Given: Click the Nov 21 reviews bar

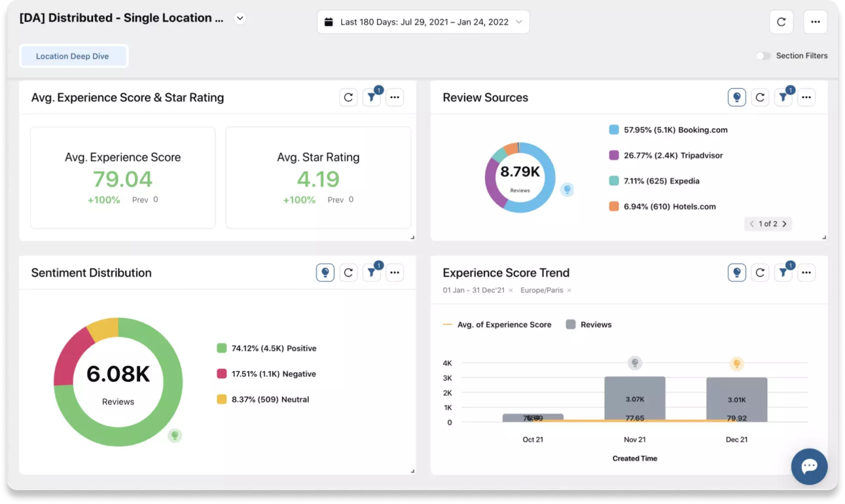Looking at the screenshot, I should (x=635, y=399).
